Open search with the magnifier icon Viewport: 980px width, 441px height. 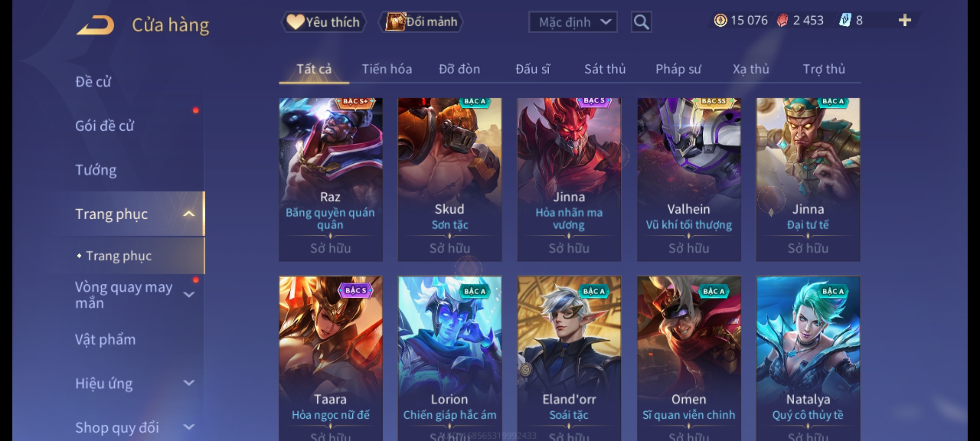[641, 22]
